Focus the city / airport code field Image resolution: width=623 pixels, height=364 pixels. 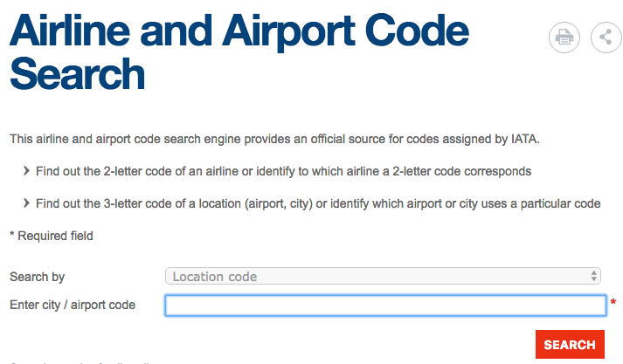click(385, 305)
